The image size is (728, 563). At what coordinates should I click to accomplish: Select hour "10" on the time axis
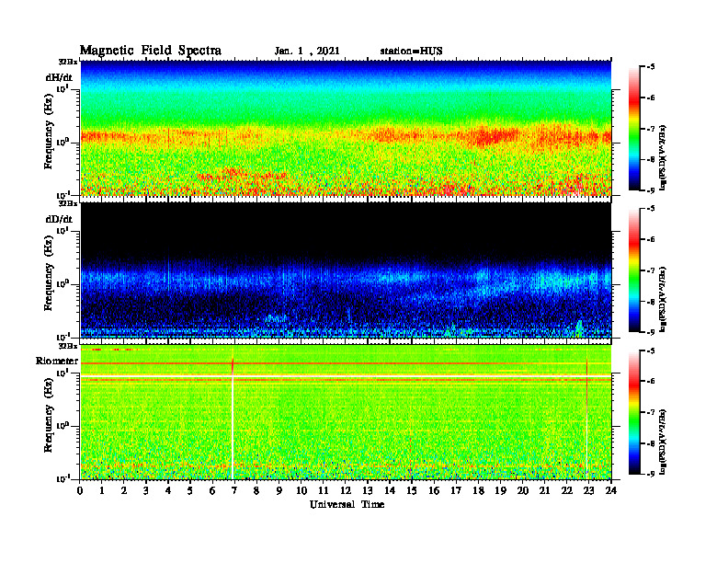(x=301, y=490)
